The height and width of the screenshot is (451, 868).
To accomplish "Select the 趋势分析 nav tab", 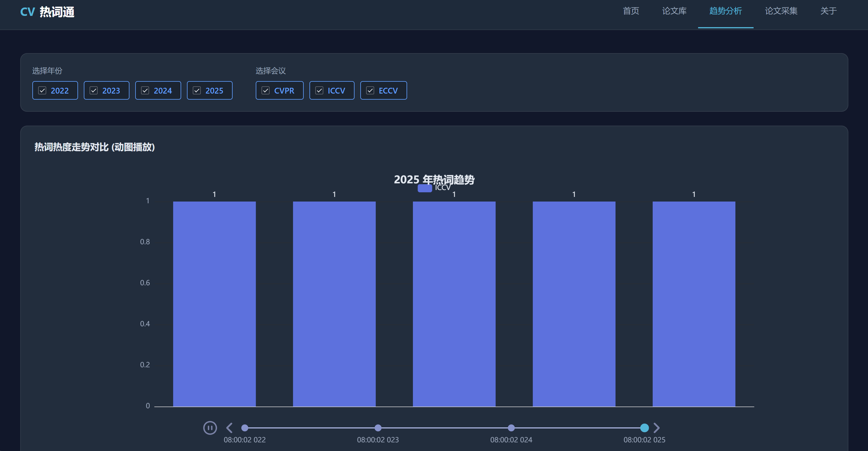I will pyautogui.click(x=726, y=11).
